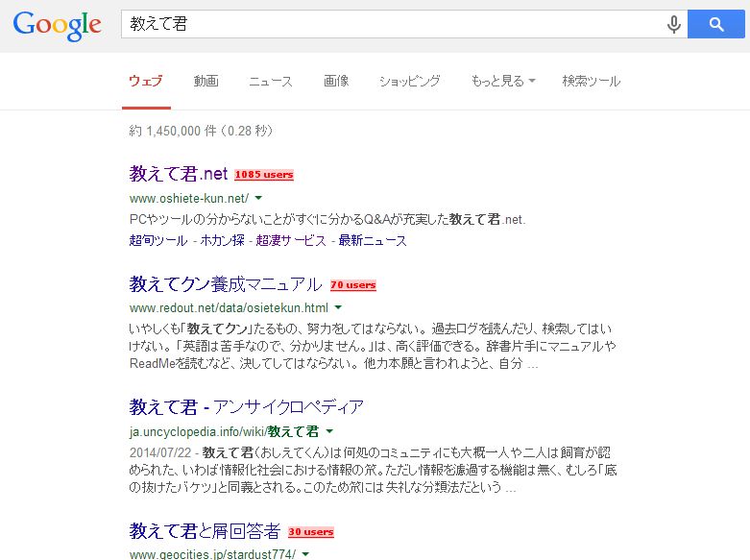Open the 教えて君.net result title
The image size is (750, 560).
(x=179, y=174)
